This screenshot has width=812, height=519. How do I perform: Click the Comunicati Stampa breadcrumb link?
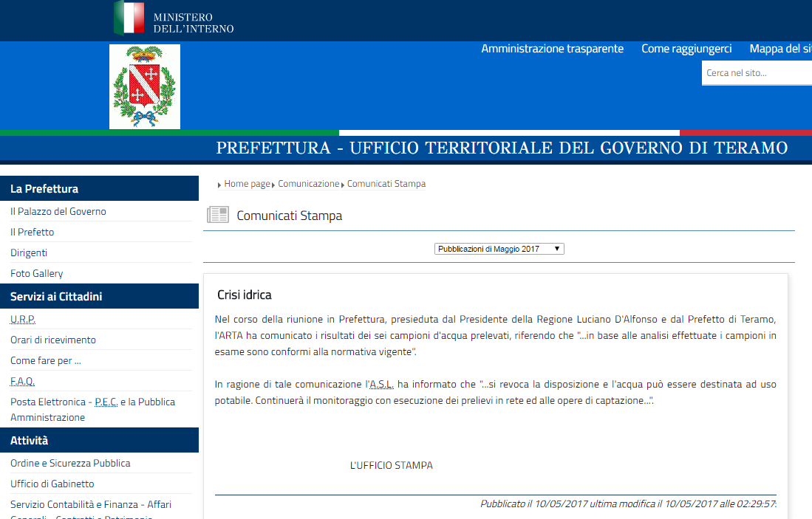[x=386, y=184]
